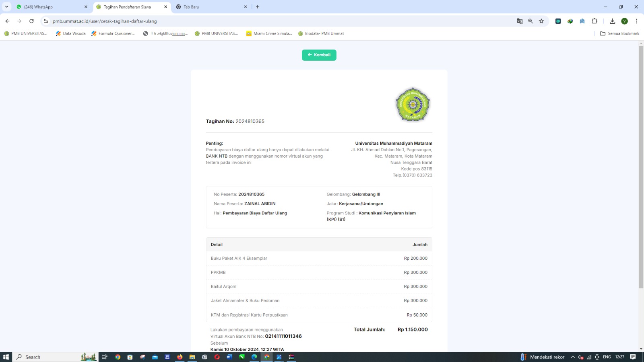This screenshot has width=644, height=362.
Task: Switch to the WhatsApp tab
Action: pyautogui.click(x=50, y=7)
